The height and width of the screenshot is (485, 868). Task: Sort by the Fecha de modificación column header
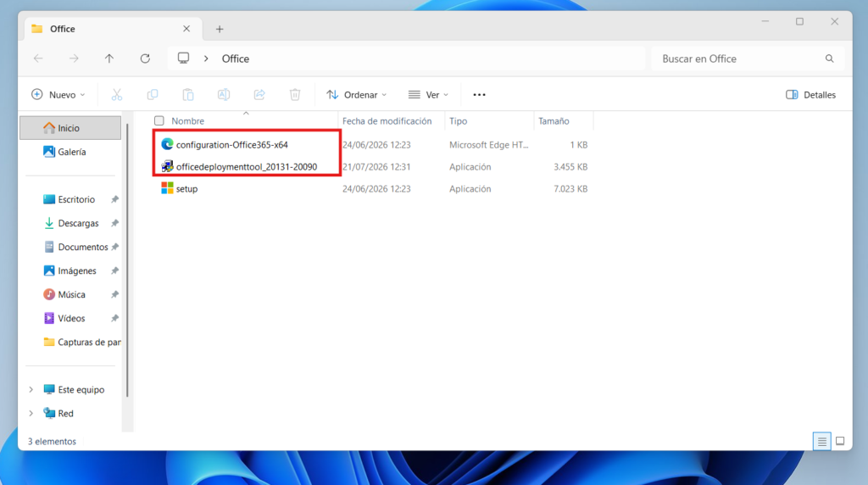[x=387, y=120]
